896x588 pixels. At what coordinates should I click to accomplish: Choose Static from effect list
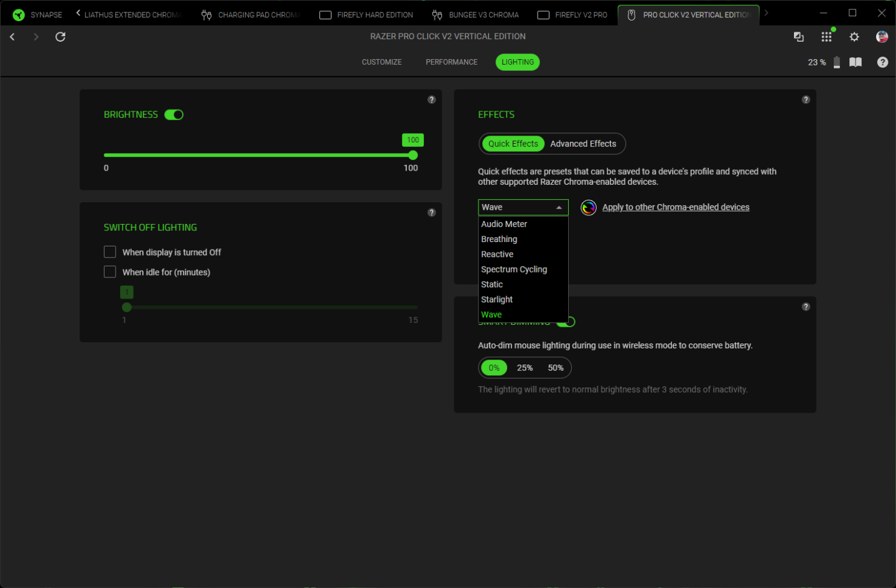[x=523, y=284]
